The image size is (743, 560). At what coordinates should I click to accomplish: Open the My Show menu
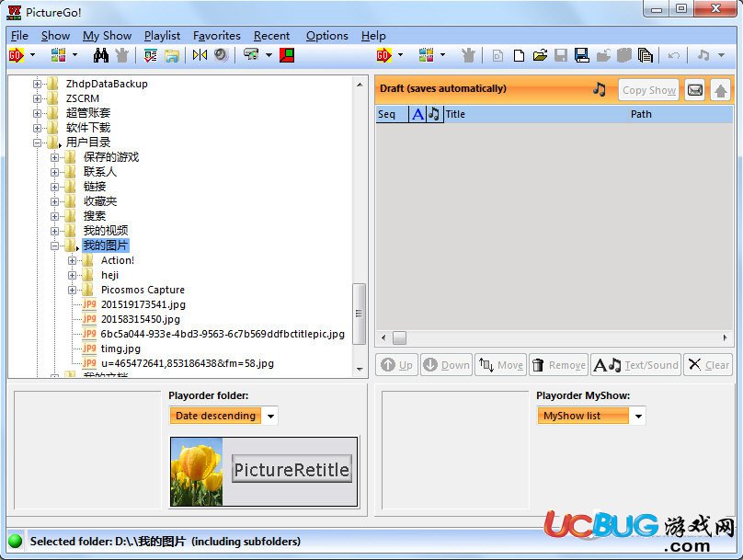tap(107, 36)
